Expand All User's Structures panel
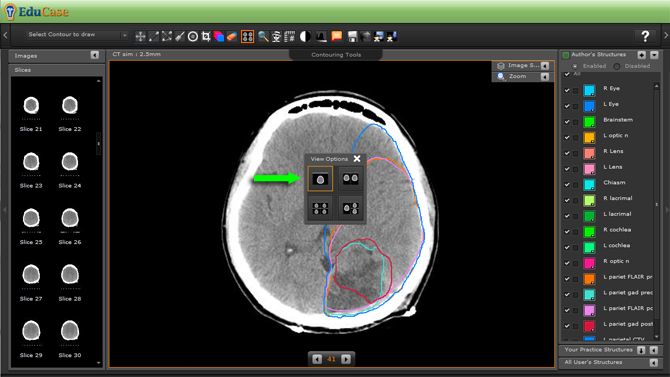The image size is (670, 377). click(654, 362)
